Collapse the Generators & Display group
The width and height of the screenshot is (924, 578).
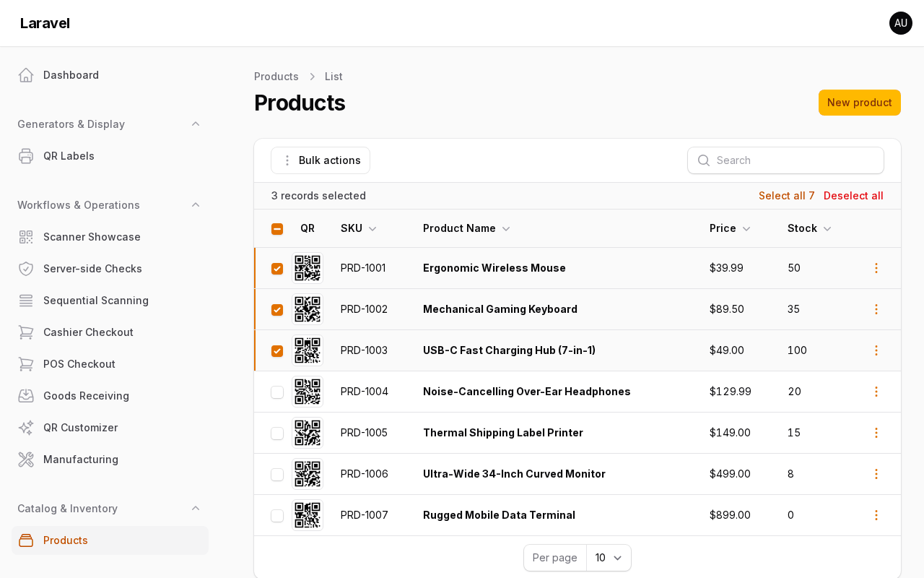(196, 124)
